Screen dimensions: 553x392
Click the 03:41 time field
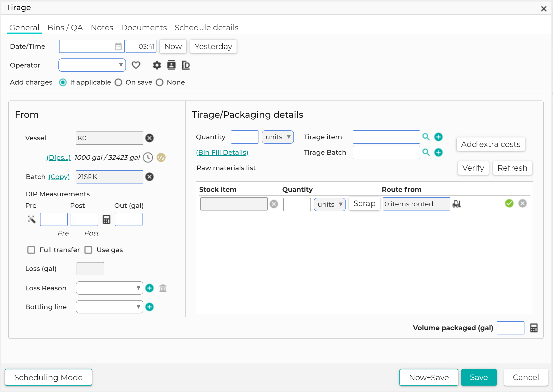coord(141,46)
